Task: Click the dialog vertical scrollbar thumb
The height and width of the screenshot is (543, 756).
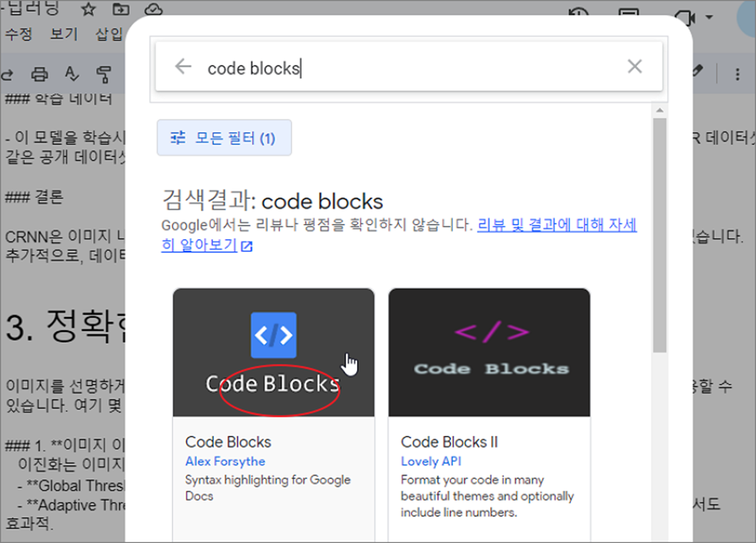Action: tap(659, 235)
